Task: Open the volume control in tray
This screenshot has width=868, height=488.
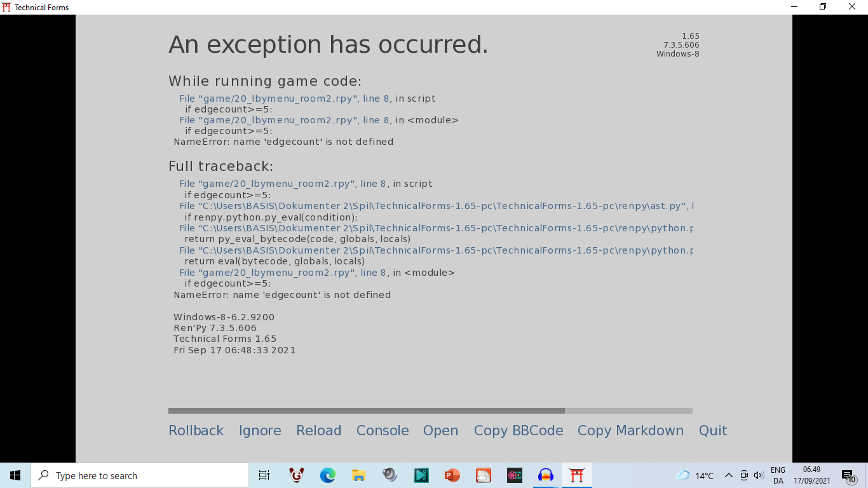Action: coord(759,475)
